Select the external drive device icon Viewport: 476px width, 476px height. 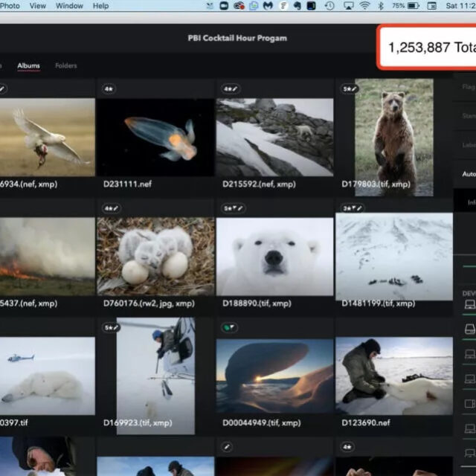coord(470,329)
